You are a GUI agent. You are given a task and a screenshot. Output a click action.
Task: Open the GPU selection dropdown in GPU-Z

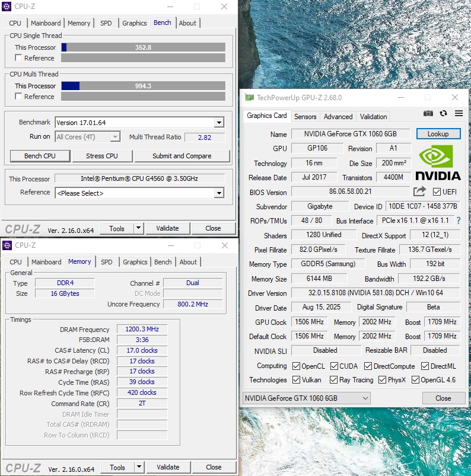coord(306,398)
